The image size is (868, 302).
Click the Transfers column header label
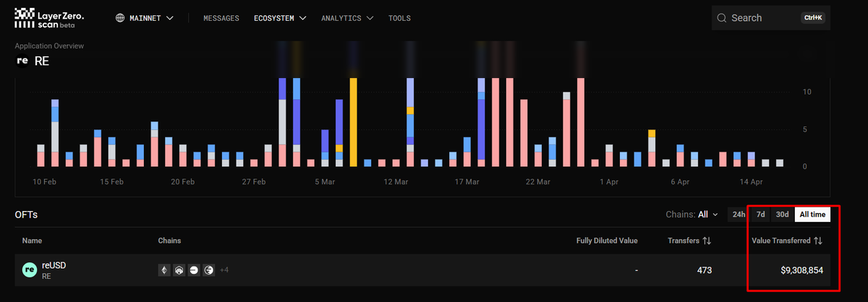click(684, 241)
